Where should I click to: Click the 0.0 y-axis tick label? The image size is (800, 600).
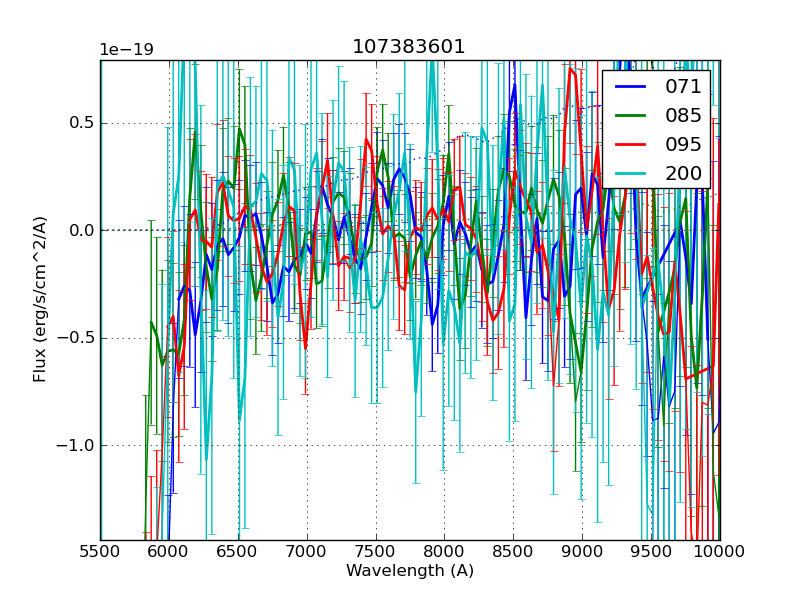[x=82, y=231]
